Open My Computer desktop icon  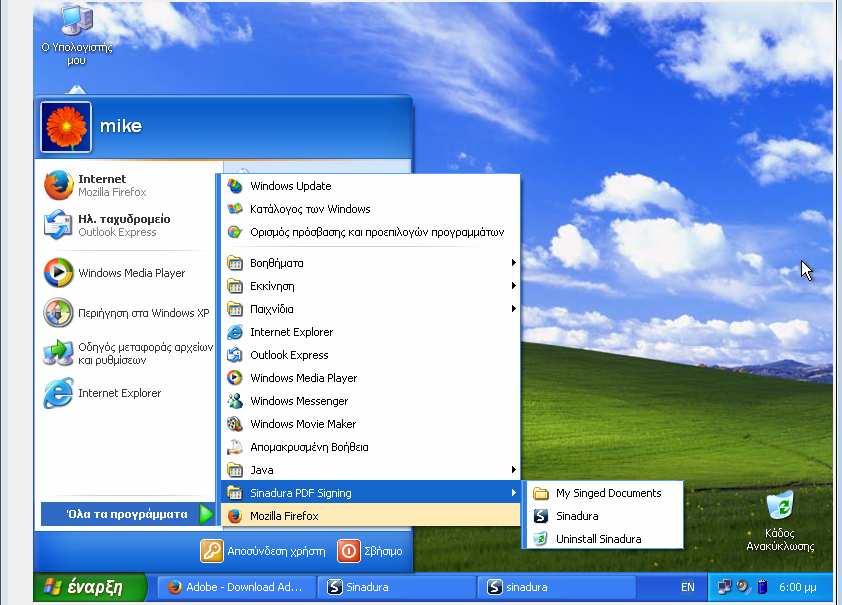(77, 36)
